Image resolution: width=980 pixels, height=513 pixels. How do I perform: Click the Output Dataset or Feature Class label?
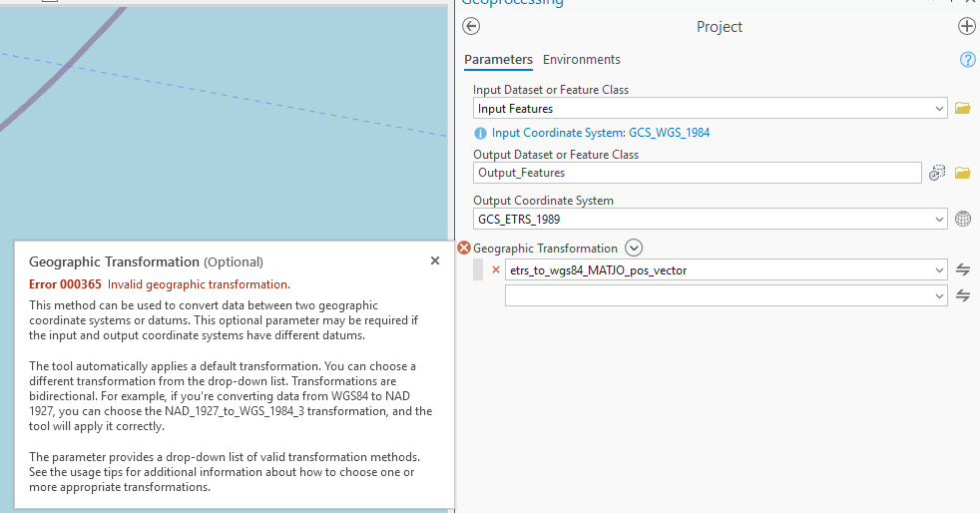pos(556,155)
